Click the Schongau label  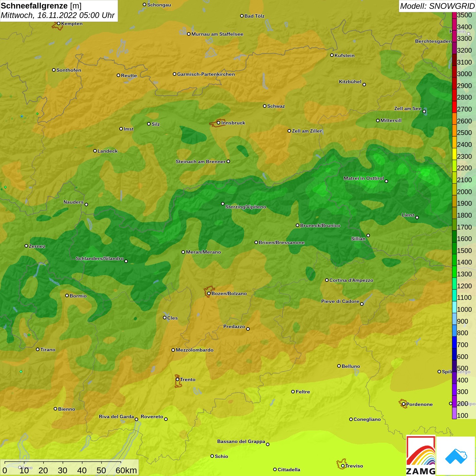coord(159,5)
